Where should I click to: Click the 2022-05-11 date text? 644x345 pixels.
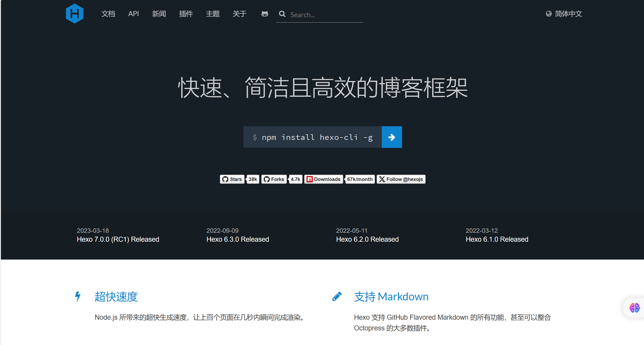[x=352, y=231]
